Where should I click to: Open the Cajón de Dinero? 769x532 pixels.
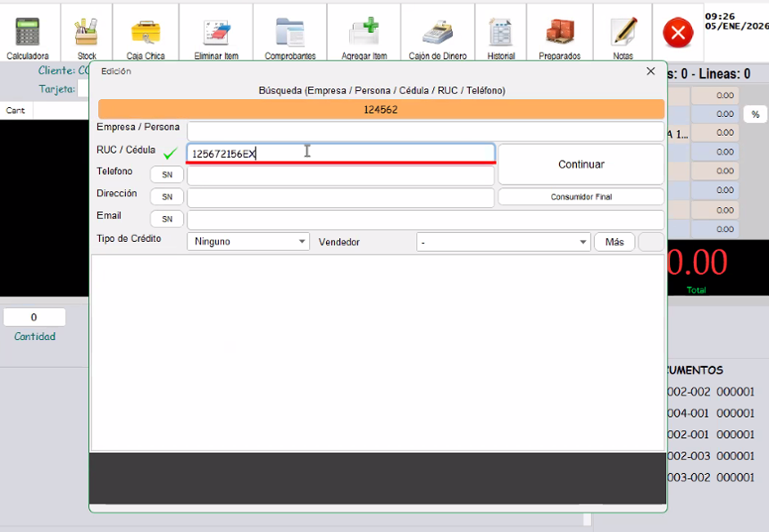point(438,33)
